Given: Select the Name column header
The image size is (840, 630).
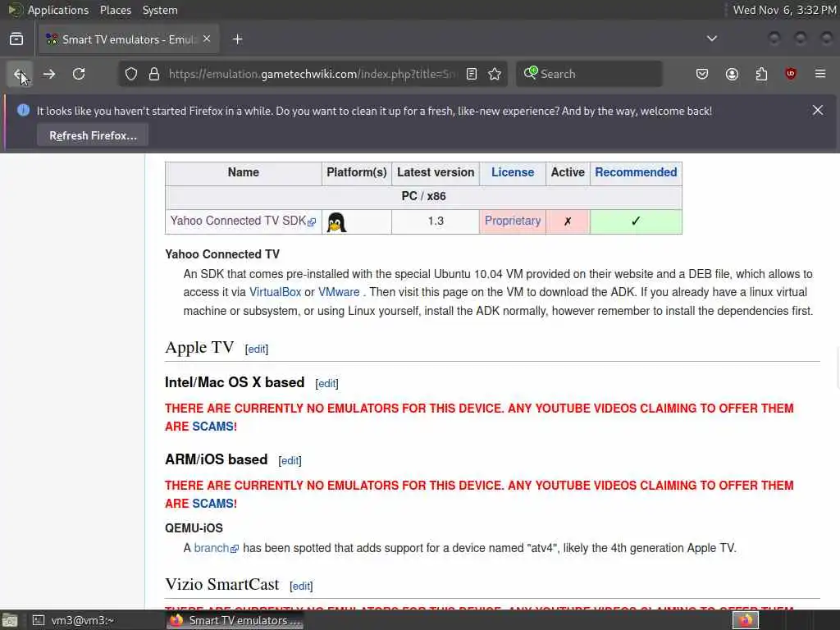Looking at the screenshot, I should pyautogui.click(x=243, y=172).
